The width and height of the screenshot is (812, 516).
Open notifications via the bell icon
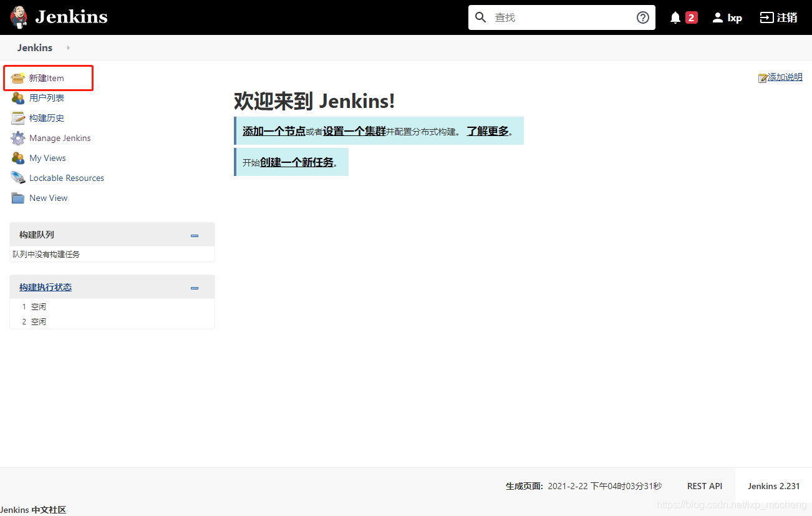coord(675,17)
